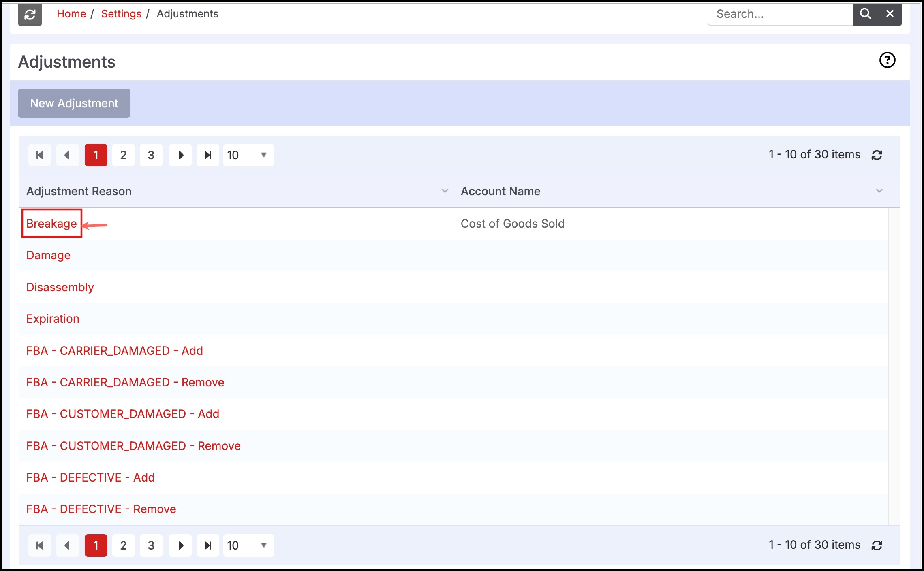This screenshot has width=924, height=571.
Task: Jump to last page in top pager
Action: click(x=208, y=155)
